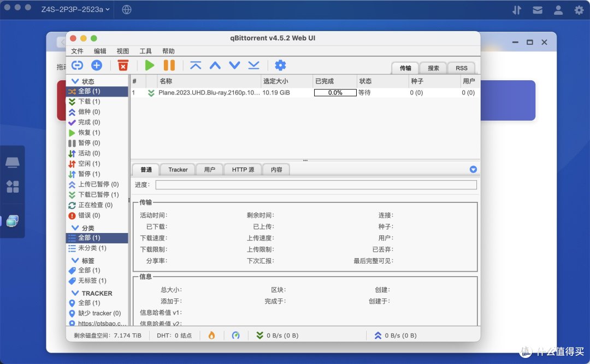Move torrent to top priority

point(196,65)
